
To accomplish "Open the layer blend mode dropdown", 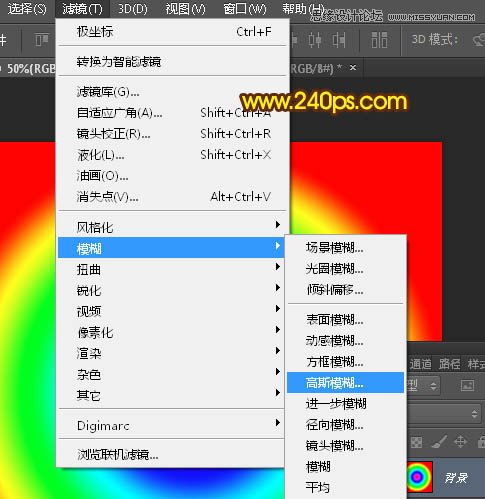I will click(x=444, y=414).
